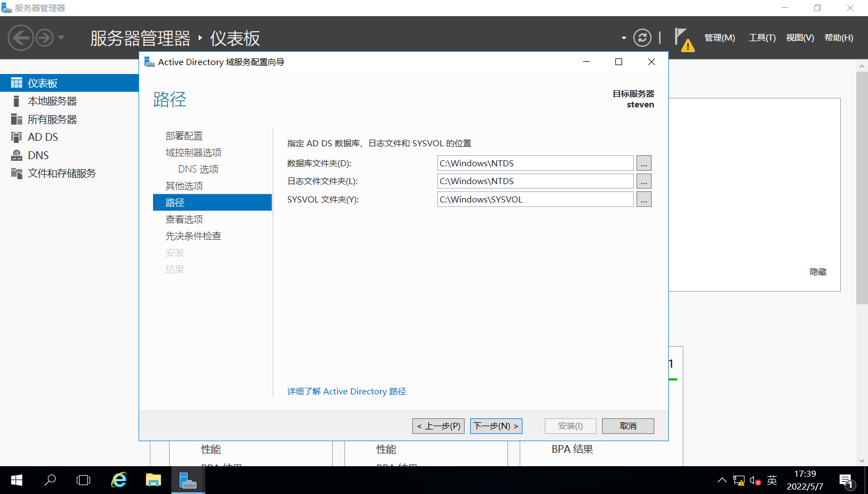Click the 下一步(N) button
Viewport: 868px width, 494px height.
(496, 426)
